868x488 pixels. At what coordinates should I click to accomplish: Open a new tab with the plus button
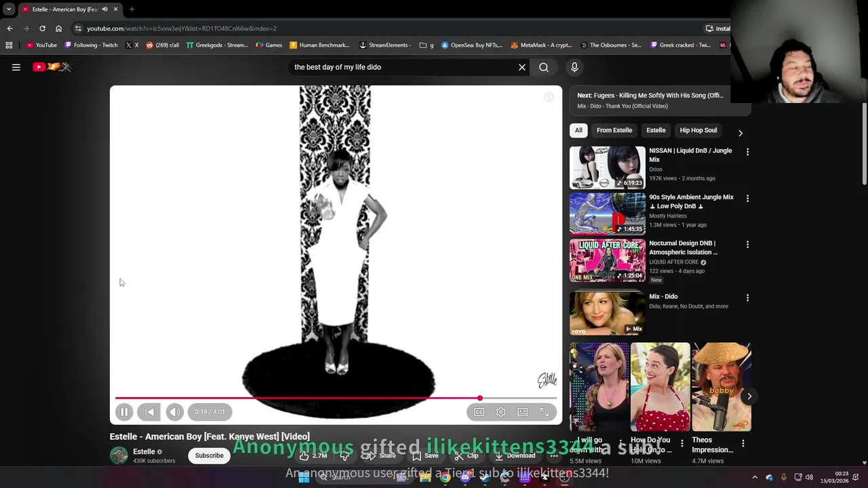point(132,9)
